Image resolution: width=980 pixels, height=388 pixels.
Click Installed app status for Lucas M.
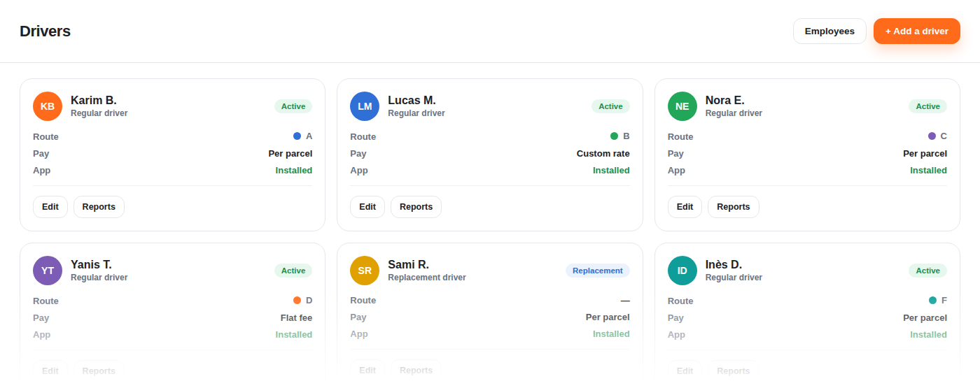pos(611,171)
